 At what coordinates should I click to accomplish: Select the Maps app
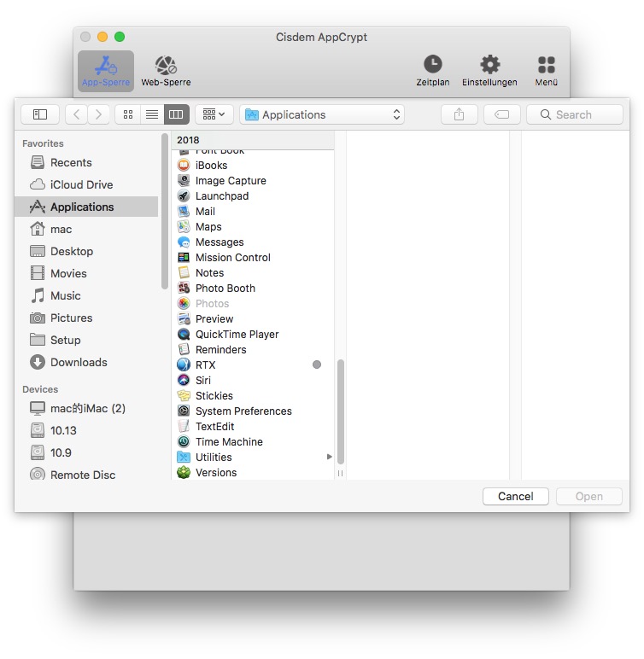[253, 226]
